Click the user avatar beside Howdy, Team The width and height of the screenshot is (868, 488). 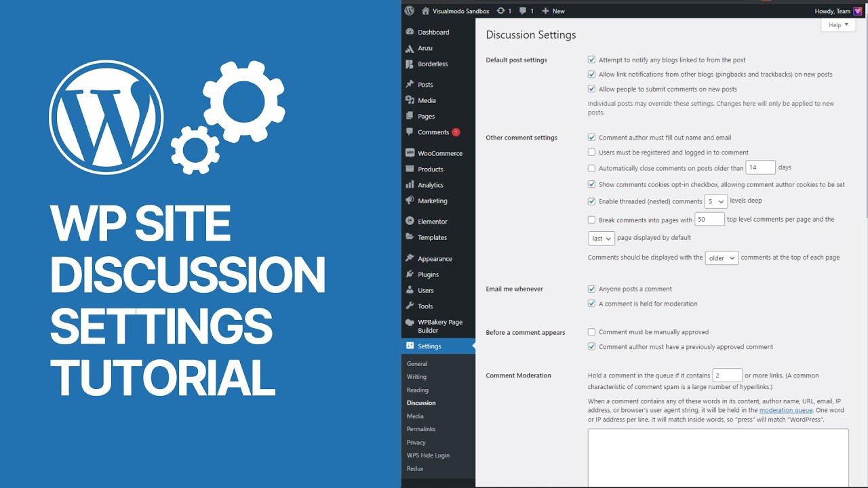(857, 11)
